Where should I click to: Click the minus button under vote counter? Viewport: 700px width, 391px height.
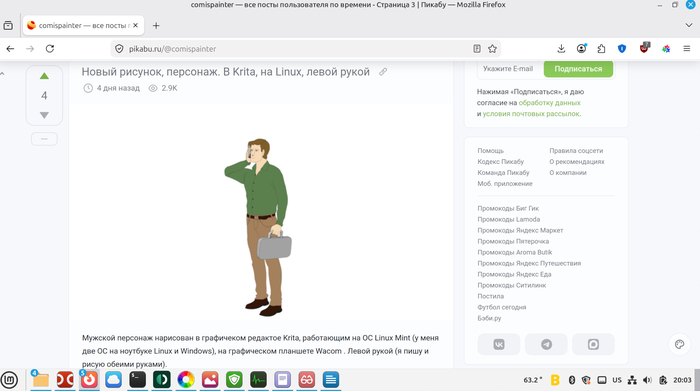pyautogui.click(x=44, y=139)
